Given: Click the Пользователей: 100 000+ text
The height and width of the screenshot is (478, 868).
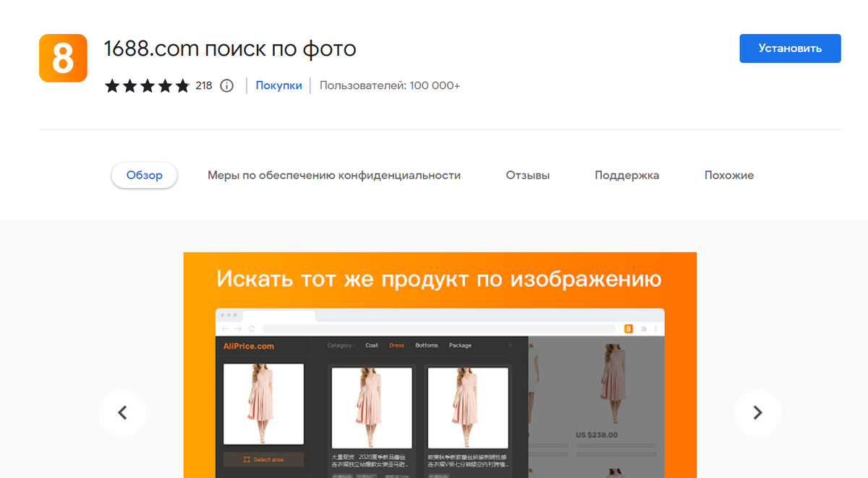Looking at the screenshot, I should [390, 85].
